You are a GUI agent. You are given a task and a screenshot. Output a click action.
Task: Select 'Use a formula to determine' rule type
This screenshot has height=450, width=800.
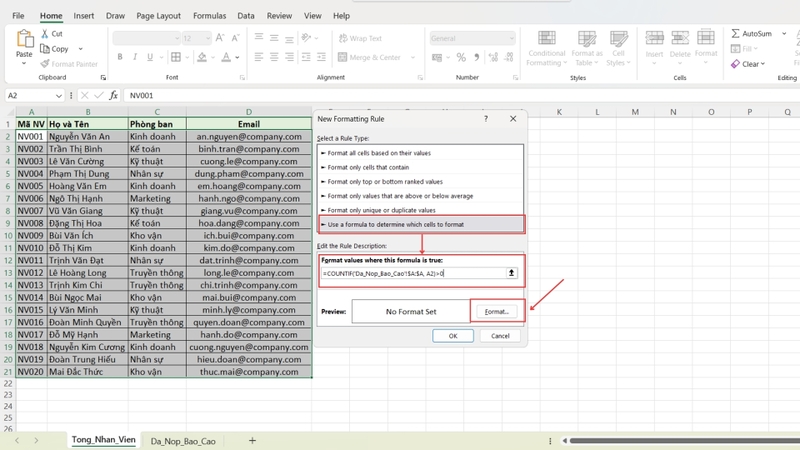(x=420, y=224)
